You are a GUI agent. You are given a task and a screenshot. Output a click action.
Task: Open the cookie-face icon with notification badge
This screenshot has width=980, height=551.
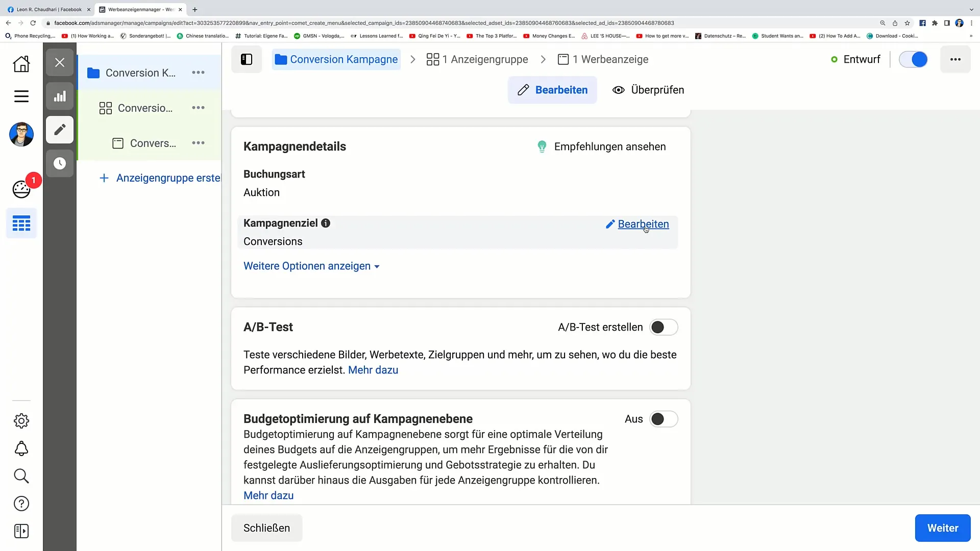tap(21, 189)
